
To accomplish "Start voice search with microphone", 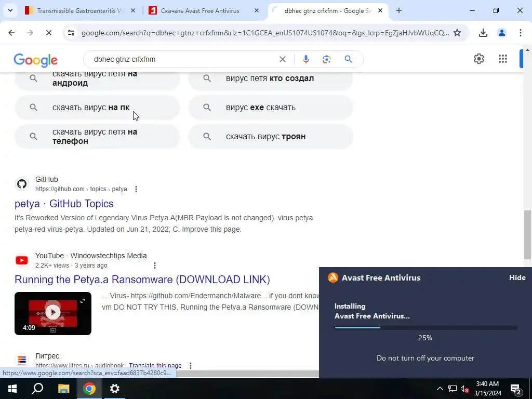I will (305, 59).
